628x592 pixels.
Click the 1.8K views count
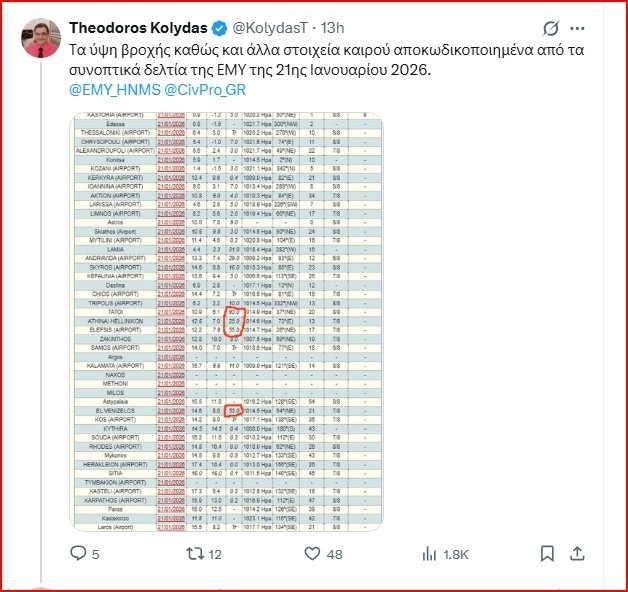[x=455, y=553]
